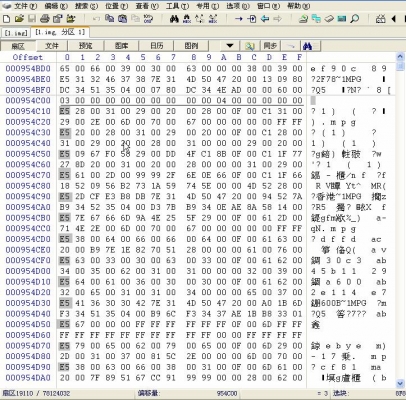Click the Save floppy disk icon
406x400 pixels.
pos(32,19)
